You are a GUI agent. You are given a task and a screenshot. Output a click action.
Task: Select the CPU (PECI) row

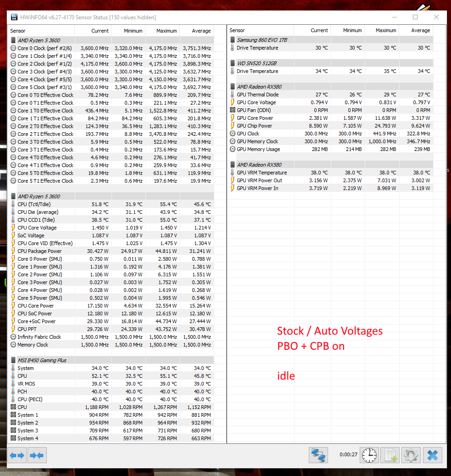(111, 399)
